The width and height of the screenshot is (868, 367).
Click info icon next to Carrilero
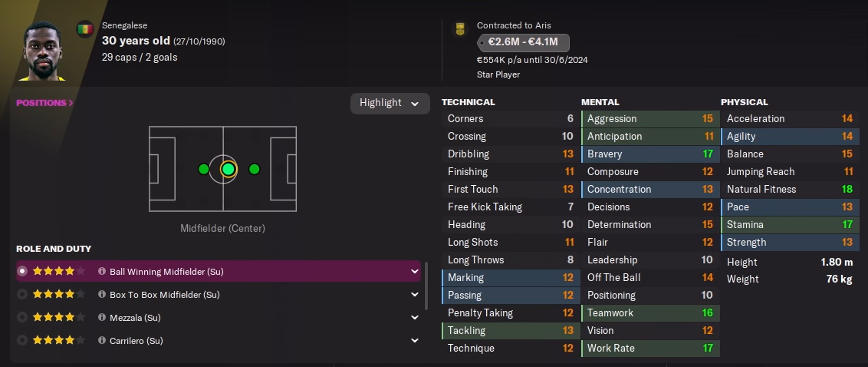101,341
